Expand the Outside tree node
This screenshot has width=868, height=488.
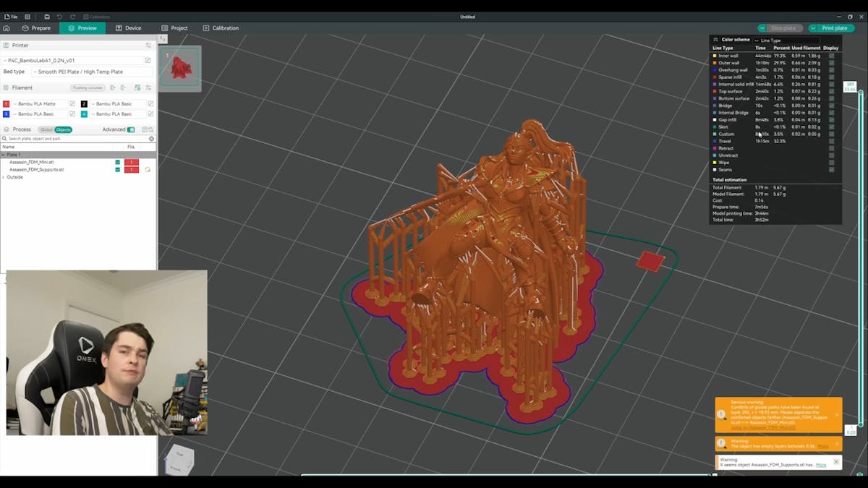click(3, 177)
